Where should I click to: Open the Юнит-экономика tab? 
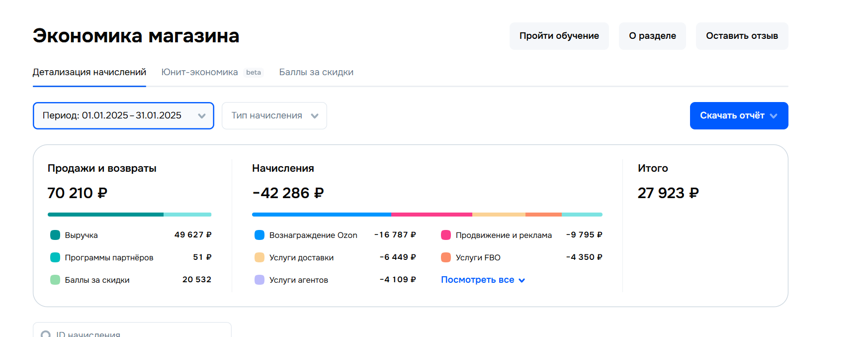(x=199, y=72)
